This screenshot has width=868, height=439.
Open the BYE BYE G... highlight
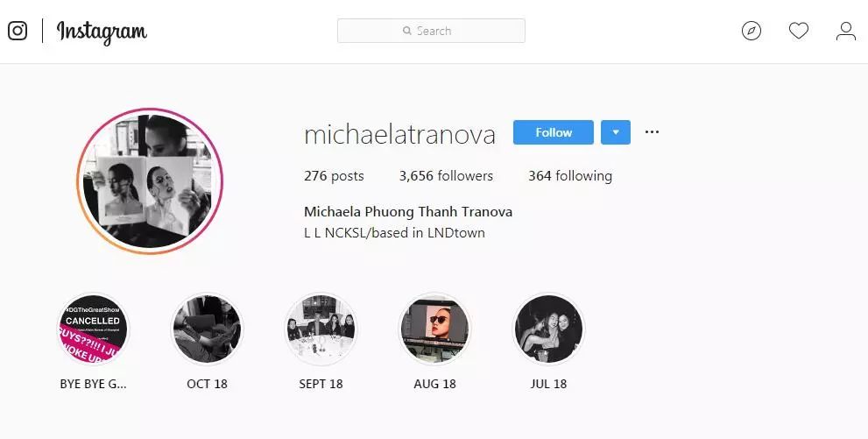click(x=93, y=329)
